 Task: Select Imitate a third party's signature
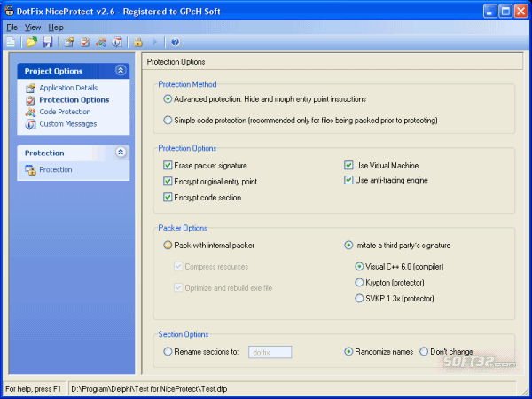[x=348, y=245]
